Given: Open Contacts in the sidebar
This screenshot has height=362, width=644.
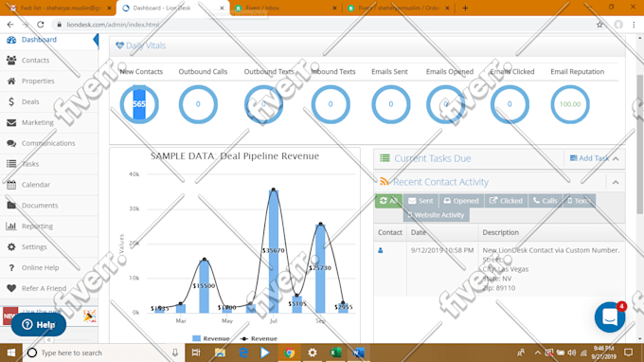Looking at the screenshot, I should pos(35,61).
